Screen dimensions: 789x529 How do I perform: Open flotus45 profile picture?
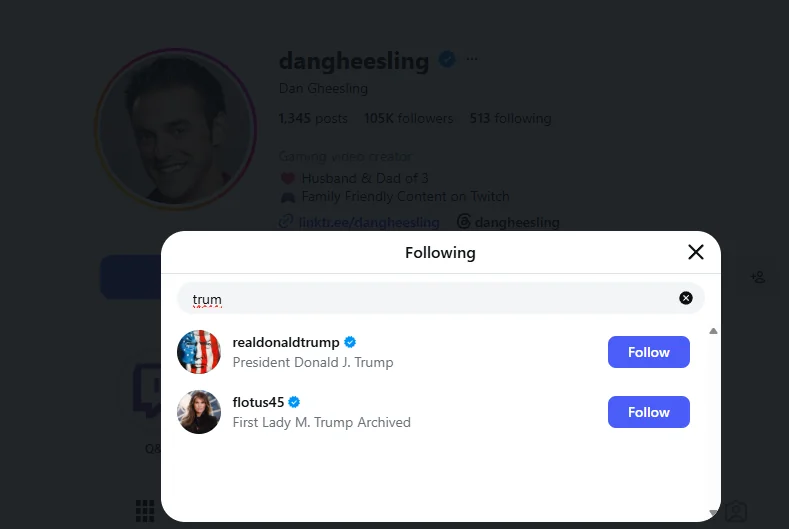(199, 412)
